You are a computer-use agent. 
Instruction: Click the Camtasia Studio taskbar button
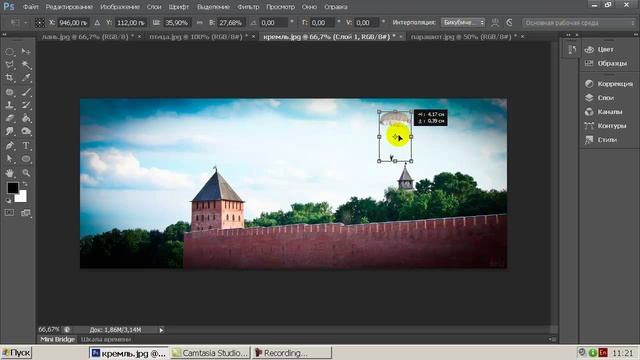coord(210,353)
